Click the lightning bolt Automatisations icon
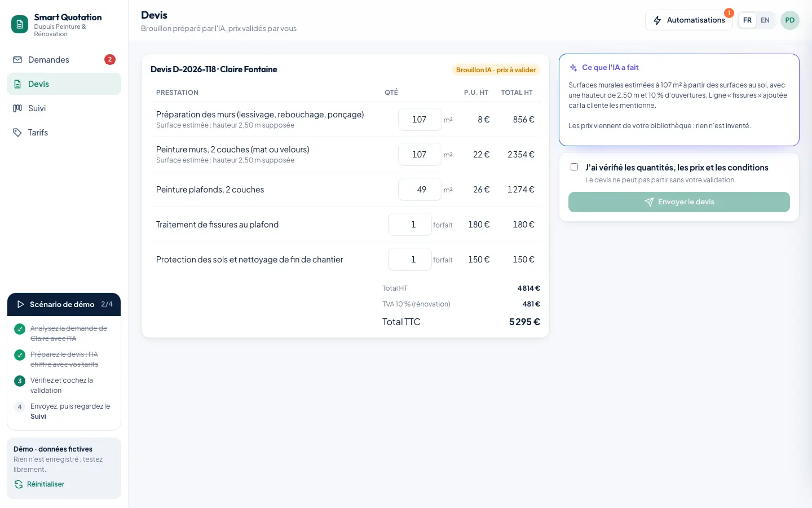Image resolution: width=812 pixels, height=508 pixels. click(657, 20)
